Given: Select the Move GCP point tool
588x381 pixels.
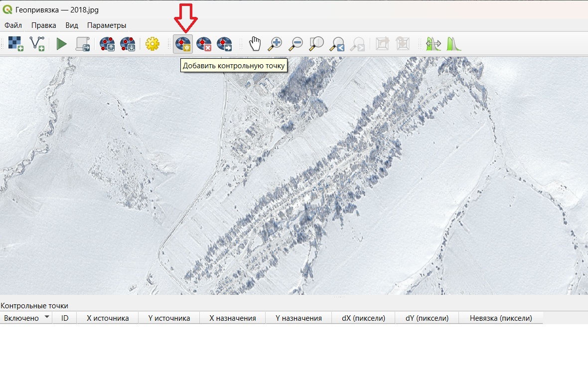Looking at the screenshot, I should point(225,44).
